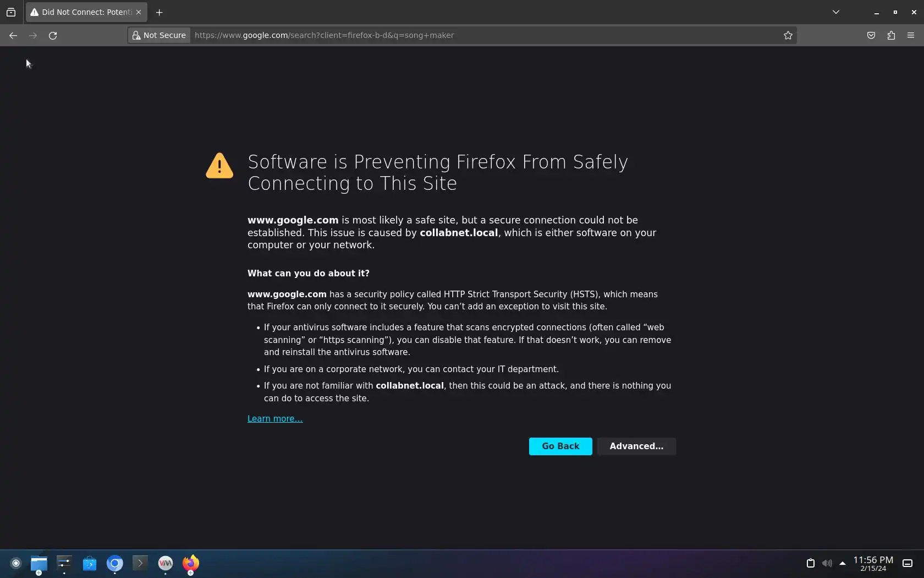
Task: Open the Extensions puzzle icon
Action: (x=891, y=35)
